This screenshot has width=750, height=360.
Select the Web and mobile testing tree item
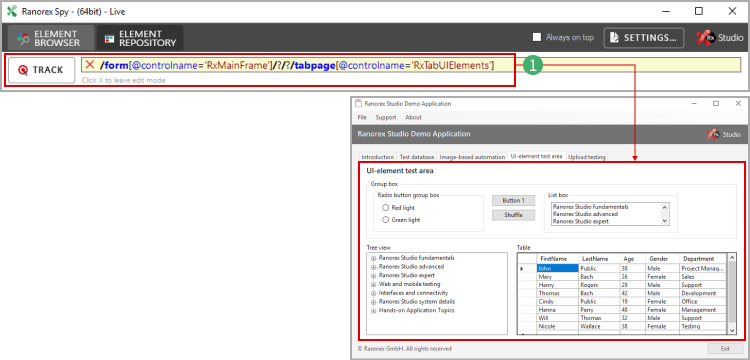409,284
